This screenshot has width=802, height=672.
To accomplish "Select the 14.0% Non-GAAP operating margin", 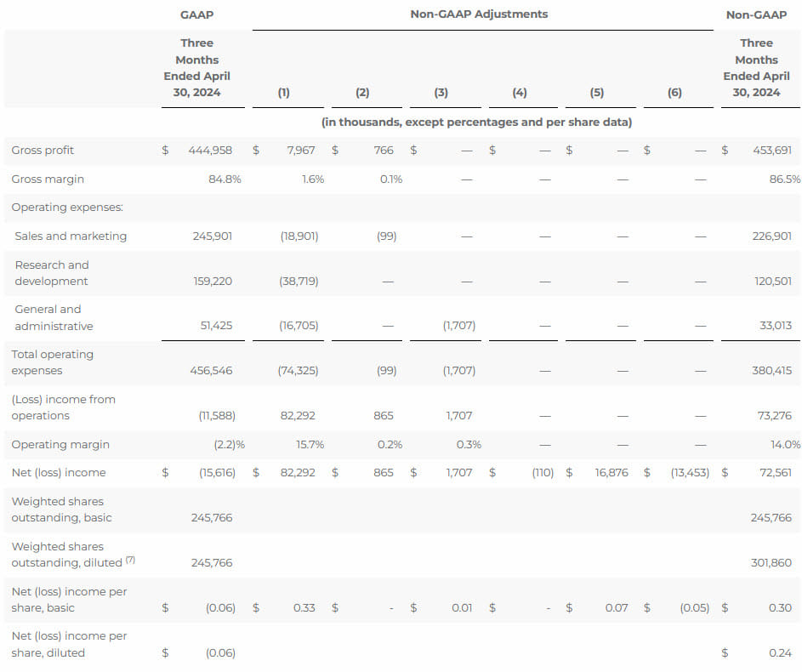I will pos(786,445).
